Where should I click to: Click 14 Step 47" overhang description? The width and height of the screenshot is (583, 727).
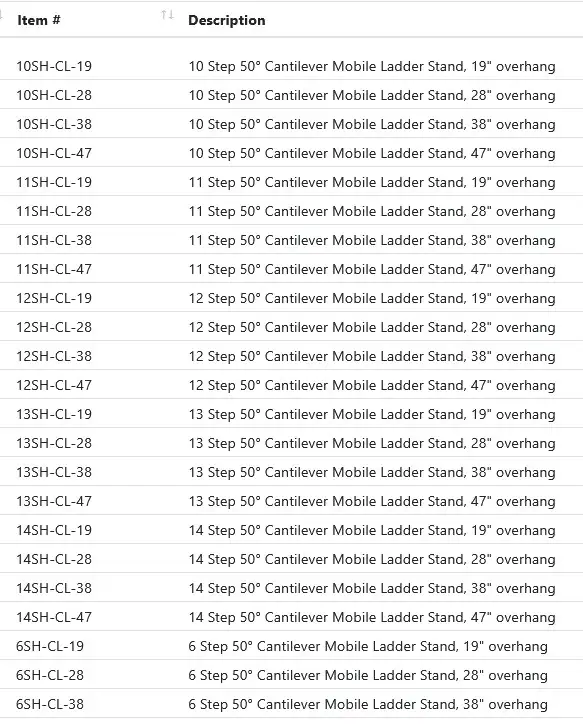(x=372, y=617)
